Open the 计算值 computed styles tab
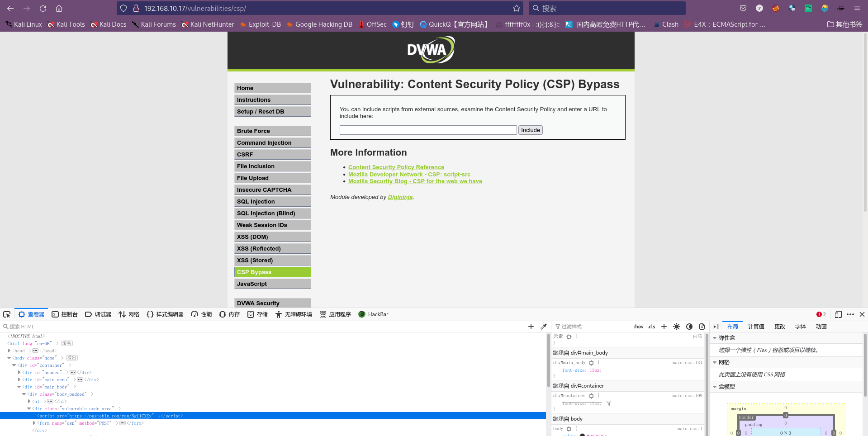The width and height of the screenshot is (868, 436). (x=755, y=326)
